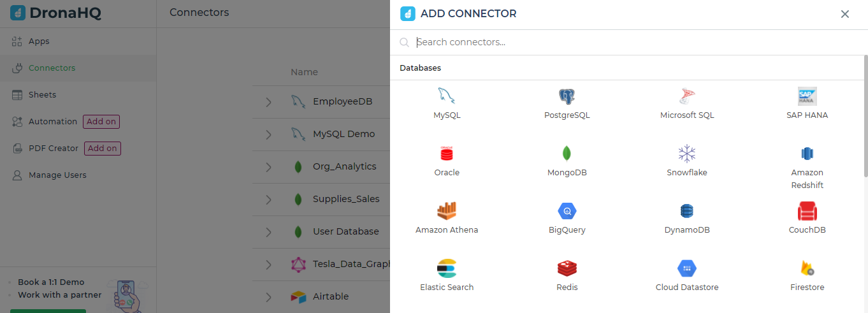Image resolution: width=868 pixels, height=313 pixels.
Task: Choose the BigQuery connector icon
Action: pos(567,211)
